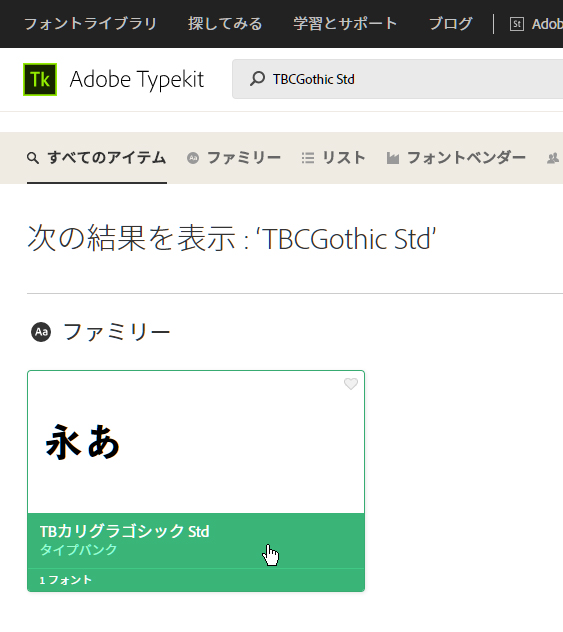The image size is (563, 632).
Task: Click the factory icon beside フォントベンダー
Action: click(x=393, y=158)
